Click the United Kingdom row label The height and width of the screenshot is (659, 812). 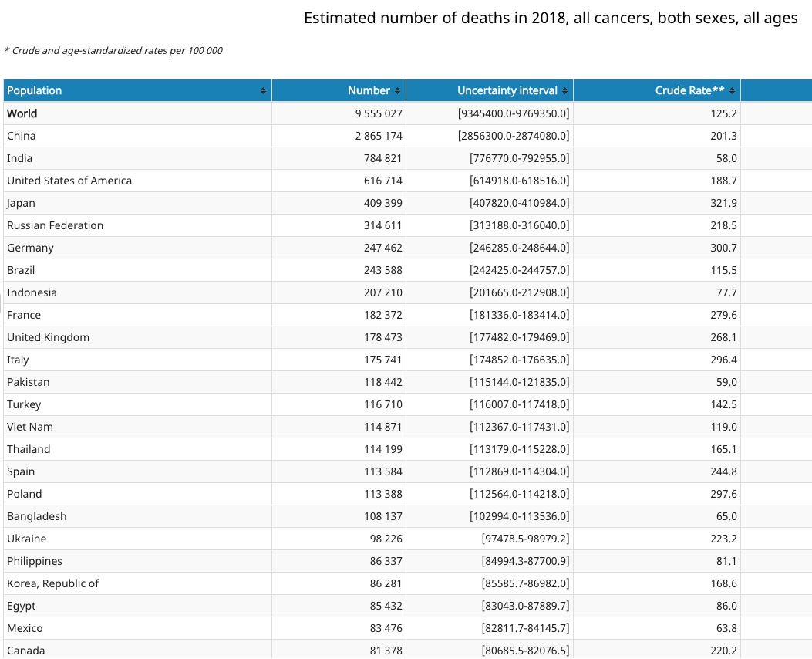[48, 337]
